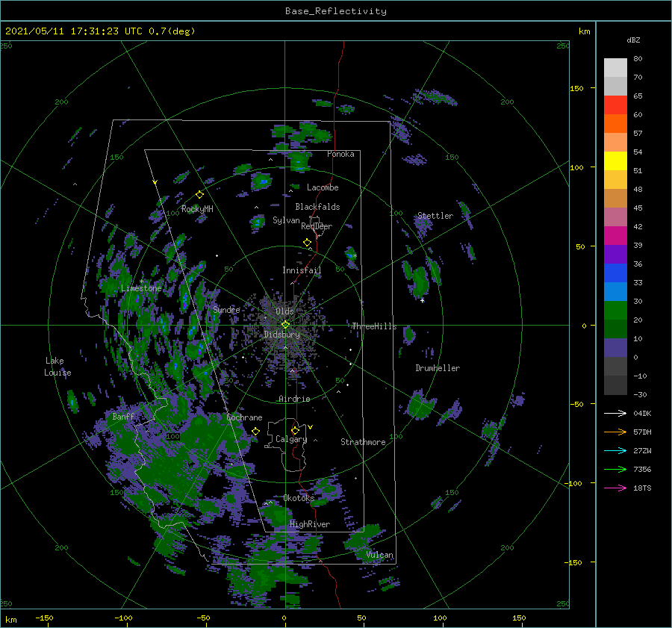Select the light blue 30-33 dBZ swatch
The image size is (672, 628).
click(x=615, y=291)
